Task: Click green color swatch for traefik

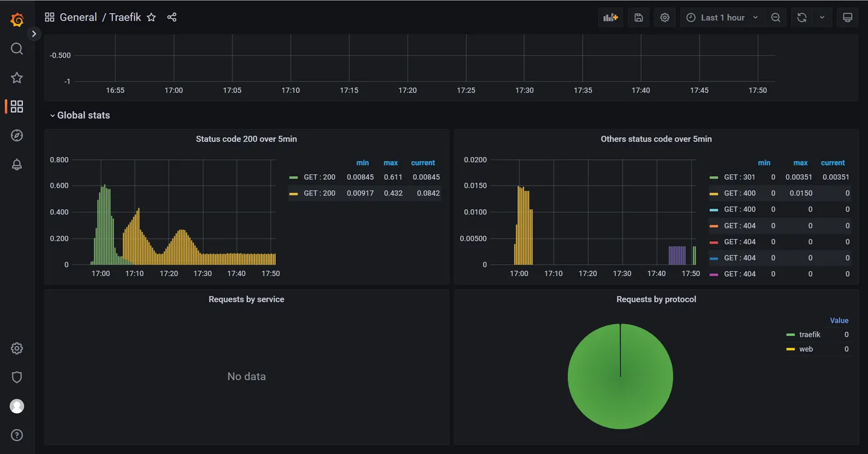Action: click(790, 335)
